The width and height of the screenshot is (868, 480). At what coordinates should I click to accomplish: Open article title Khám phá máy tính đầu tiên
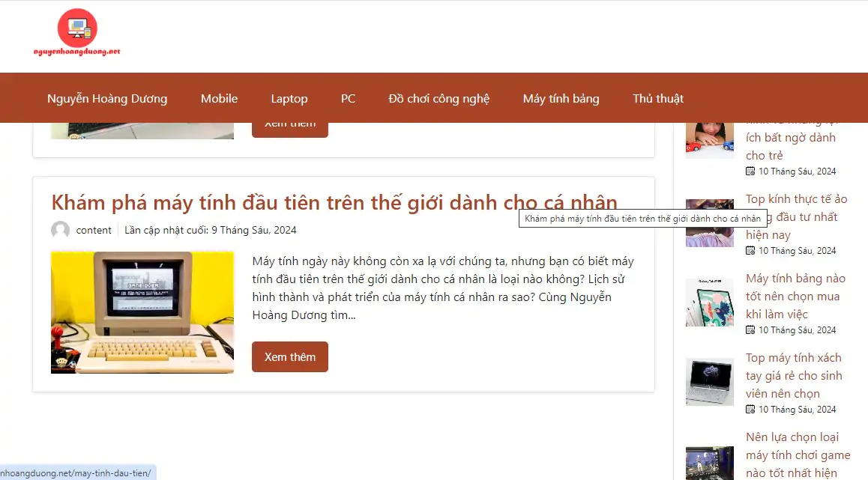(x=334, y=202)
